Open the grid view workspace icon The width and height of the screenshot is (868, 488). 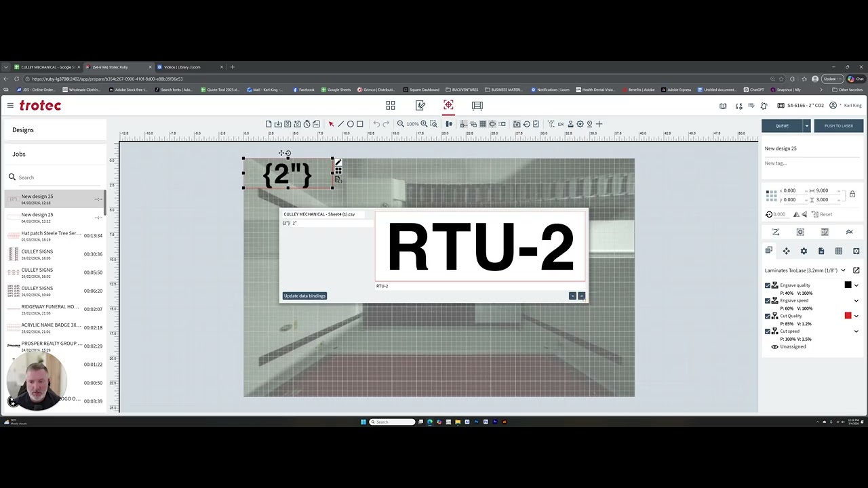pos(391,105)
